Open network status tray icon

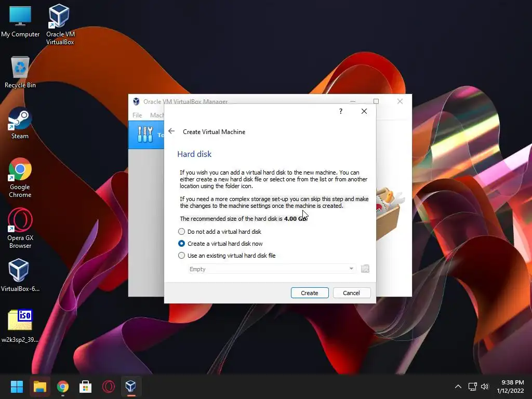coord(472,387)
